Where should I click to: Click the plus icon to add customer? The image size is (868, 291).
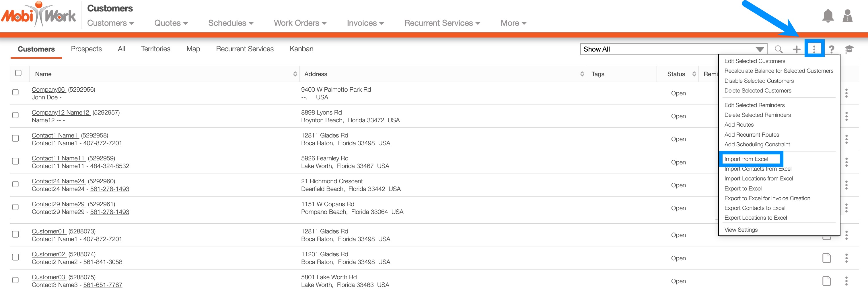[796, 50]
